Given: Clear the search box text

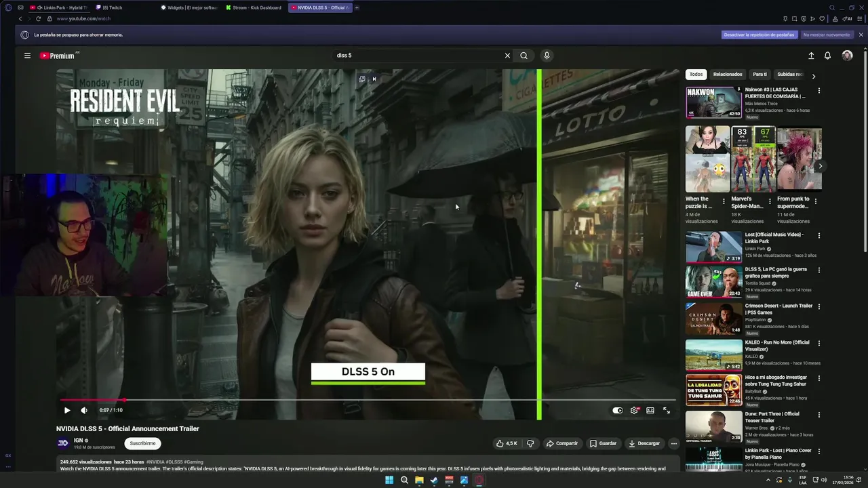Looking at the screenshot, I should (x=507, y=56).
